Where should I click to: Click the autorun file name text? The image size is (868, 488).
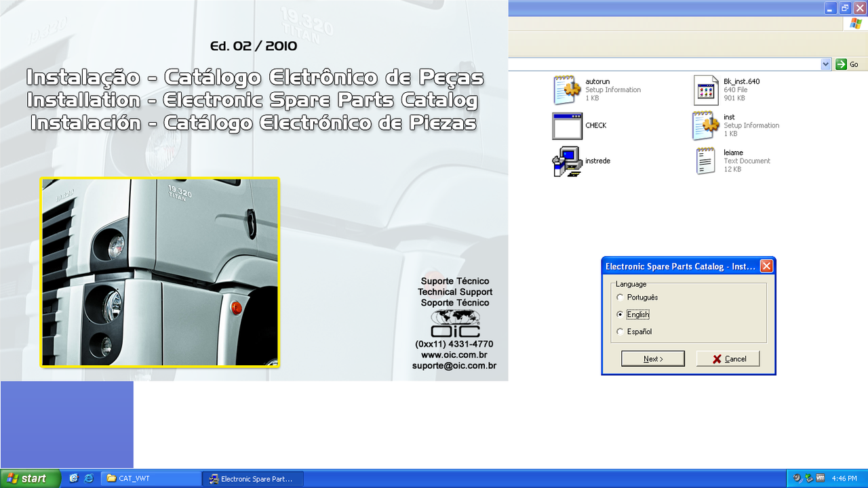click(597, 81)
